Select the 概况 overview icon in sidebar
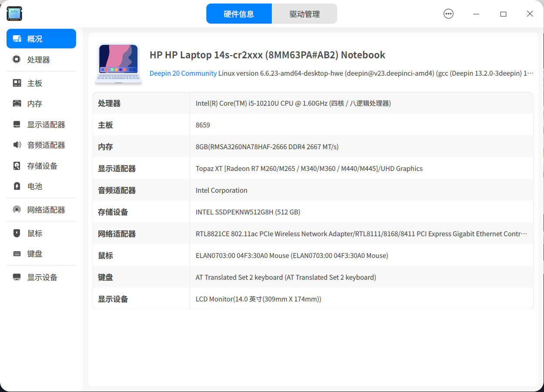The height and width of the screenshot is (392, 544). point(17,39)
